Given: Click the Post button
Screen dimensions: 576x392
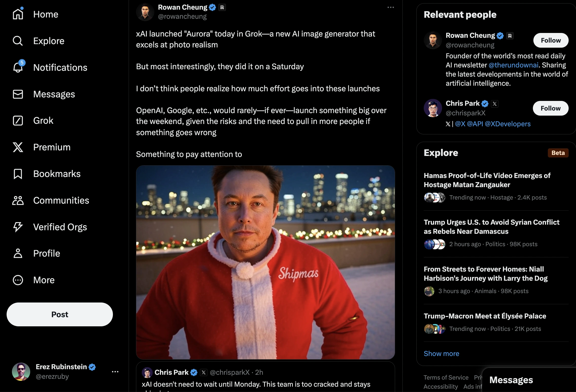Looking at the screenshot, I should coord(60,314).
